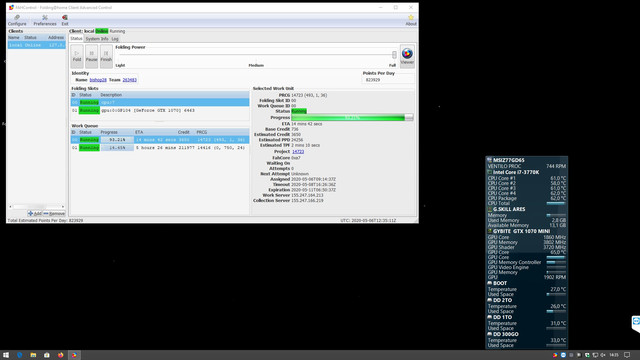Launch the protein Viewer
640x360 pixels.
[x=407, y=56]
